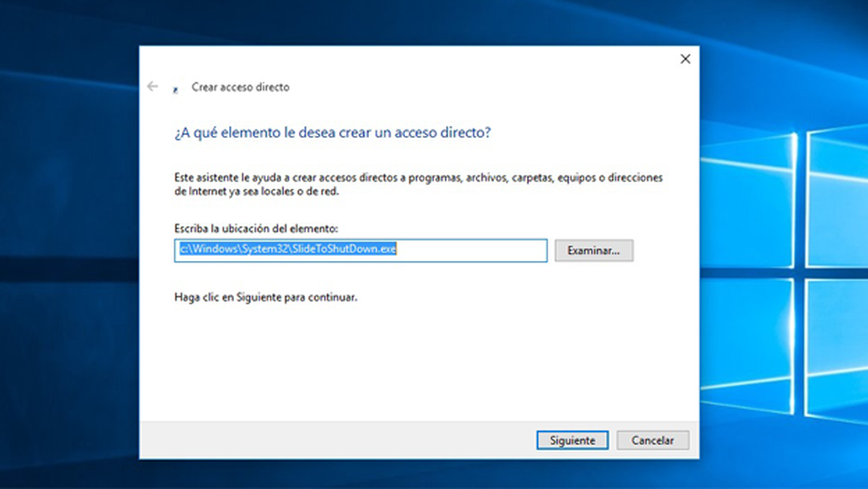The width and height of the screenshot is (868, 489).
Task: Close the Crear acceso directo dialog
Action: [685, 59]
